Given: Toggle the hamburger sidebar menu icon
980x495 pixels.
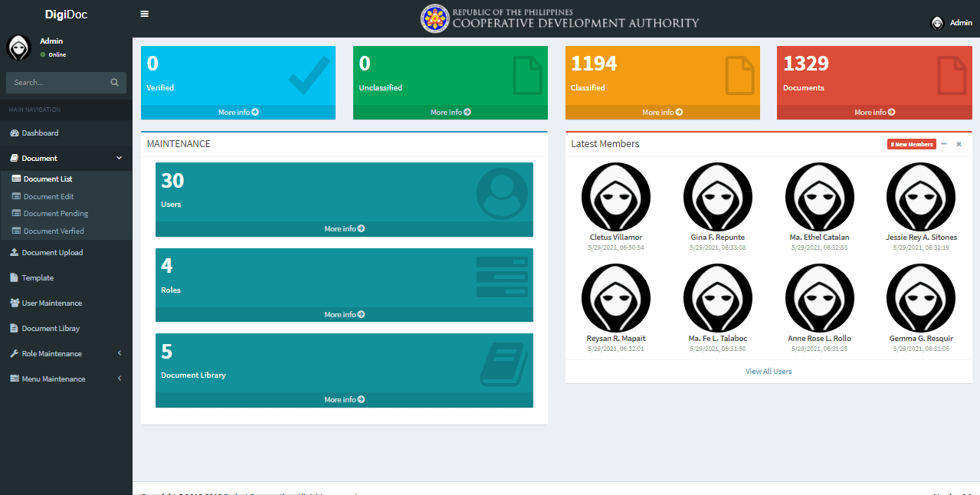Looking at the screenshot, I should click(x=145, y=14).
